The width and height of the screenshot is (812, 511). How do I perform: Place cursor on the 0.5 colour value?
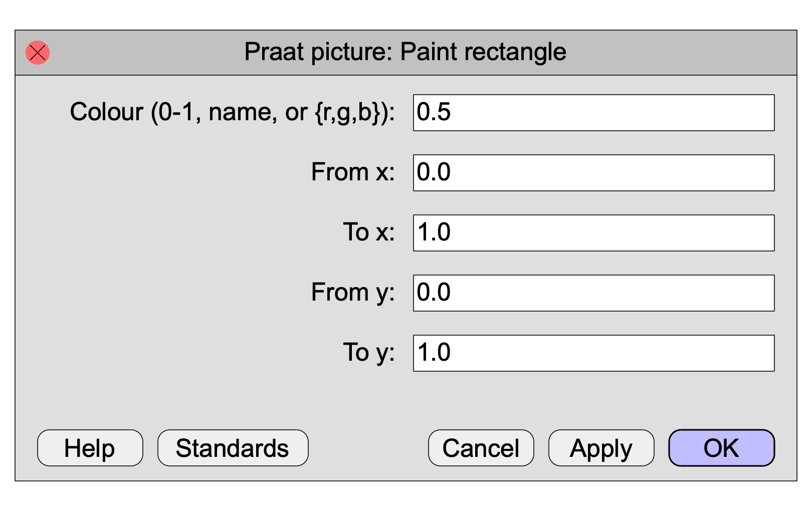tap(434, 112)
